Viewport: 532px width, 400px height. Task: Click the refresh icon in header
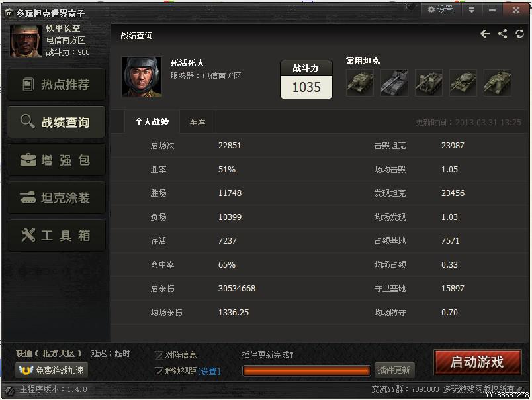pyautogui.click(x=520, y=34)
